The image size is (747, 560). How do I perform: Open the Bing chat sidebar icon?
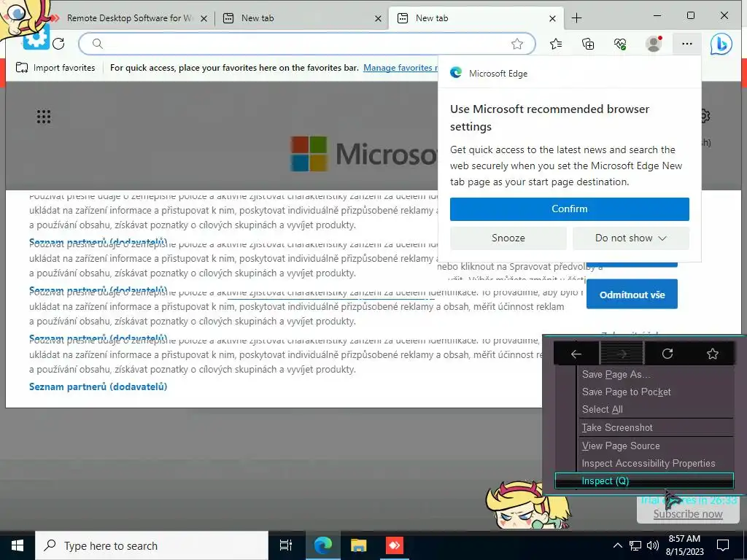(x=721, y=44)
